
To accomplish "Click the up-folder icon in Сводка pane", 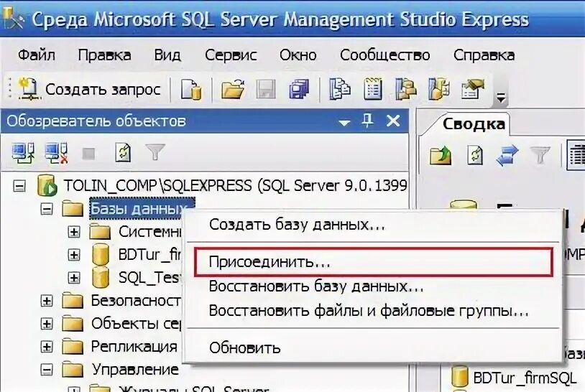I will pos(440,155).
